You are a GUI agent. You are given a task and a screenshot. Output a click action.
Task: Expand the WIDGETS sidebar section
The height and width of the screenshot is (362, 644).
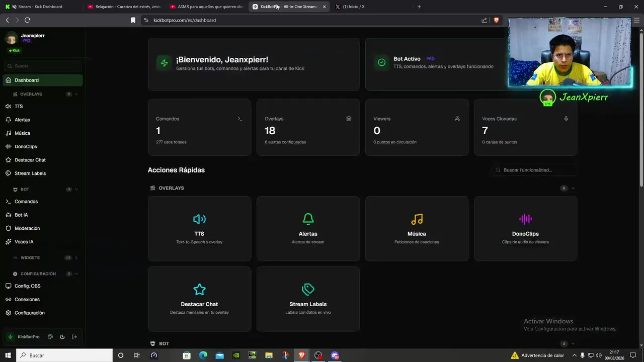tap(76, 257)
